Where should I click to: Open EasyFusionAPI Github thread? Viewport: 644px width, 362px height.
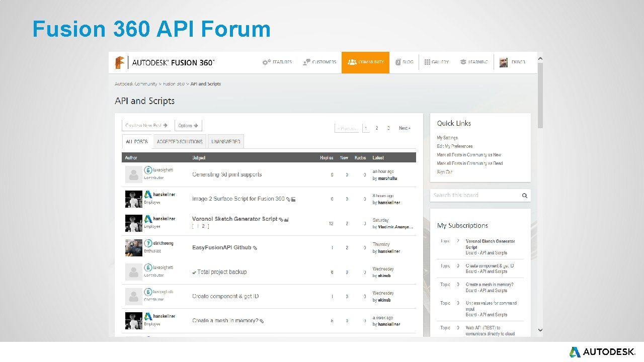[x=222, y=248]
